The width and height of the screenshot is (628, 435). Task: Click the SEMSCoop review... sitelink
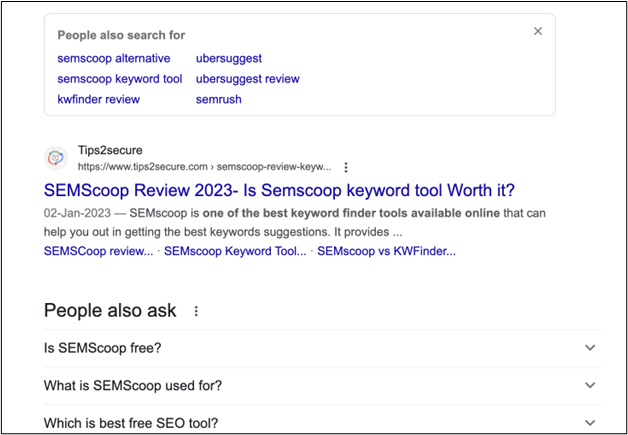(99, 252)
